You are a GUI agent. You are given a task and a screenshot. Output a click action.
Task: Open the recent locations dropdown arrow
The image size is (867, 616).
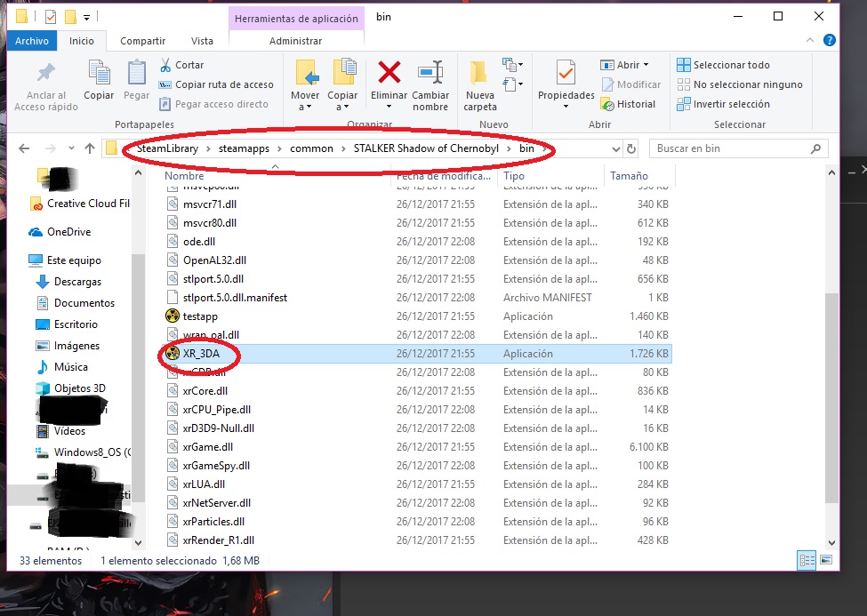click(71, 148)
